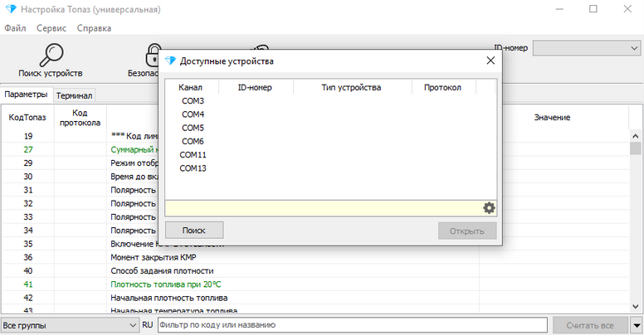
Task: Click the Значение column header
Action: pos(553,118)
